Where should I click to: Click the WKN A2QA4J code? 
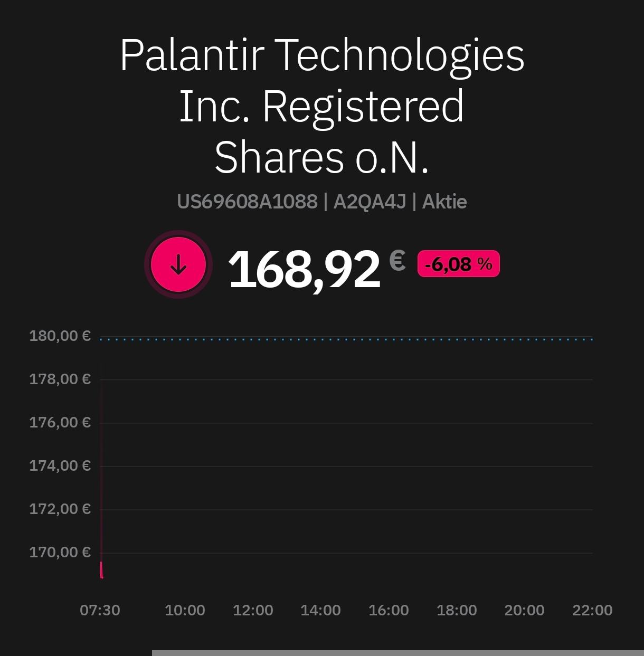point(370,202)
